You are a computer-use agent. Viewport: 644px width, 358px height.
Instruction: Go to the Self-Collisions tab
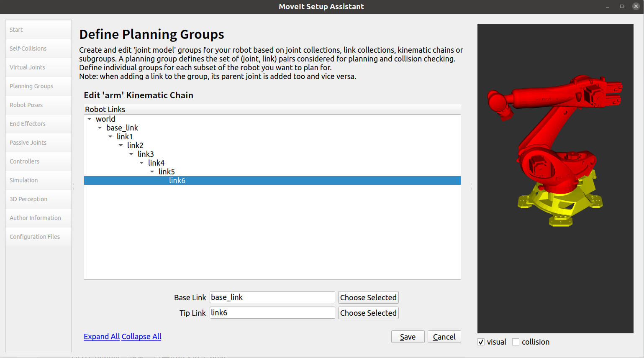38,49
